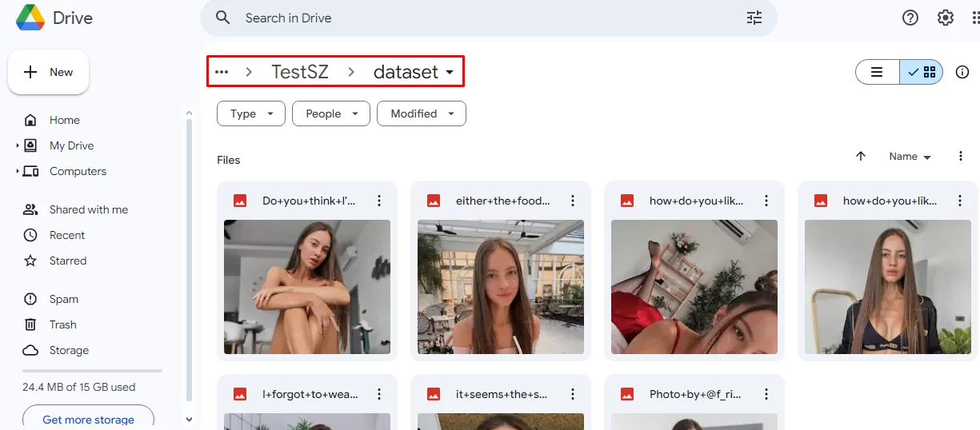Show folder details info icon
Screen dimensions: 980x430
pyautogui.click(x=962, y=72)
